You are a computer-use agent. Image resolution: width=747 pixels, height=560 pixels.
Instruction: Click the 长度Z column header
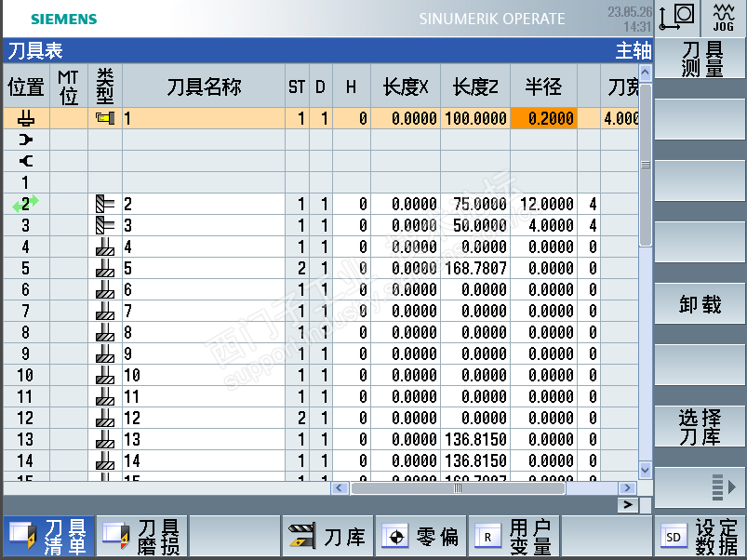475,87
